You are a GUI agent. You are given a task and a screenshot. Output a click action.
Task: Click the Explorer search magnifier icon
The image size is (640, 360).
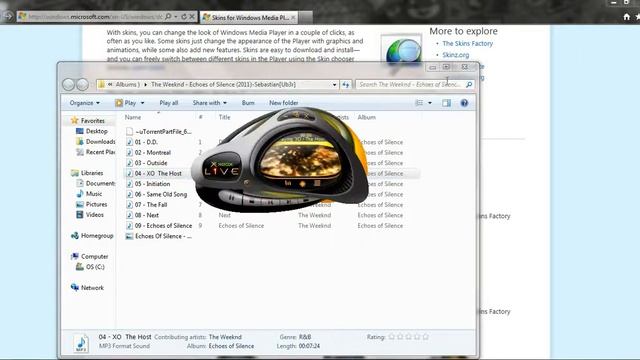click(x=469, y=84)
